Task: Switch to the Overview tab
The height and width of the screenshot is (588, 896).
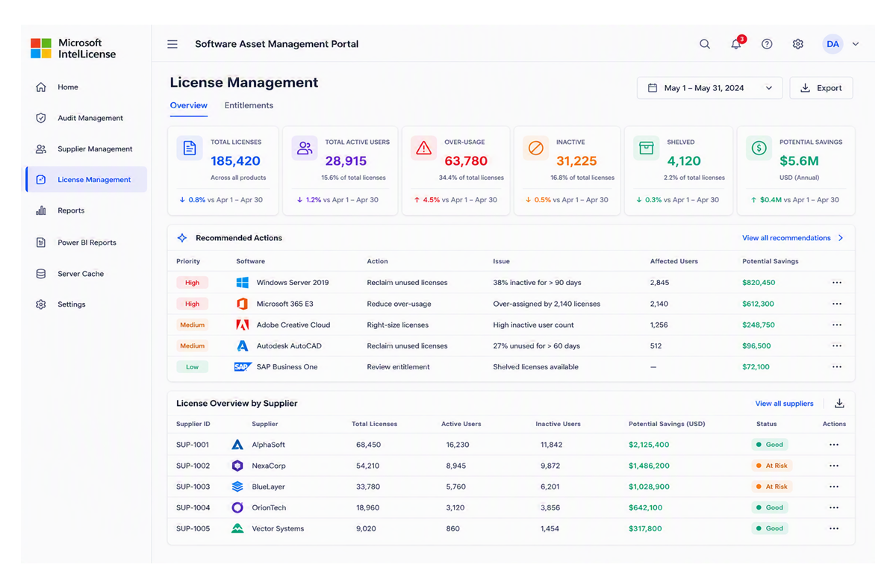Action: click(x=189, y=105)
